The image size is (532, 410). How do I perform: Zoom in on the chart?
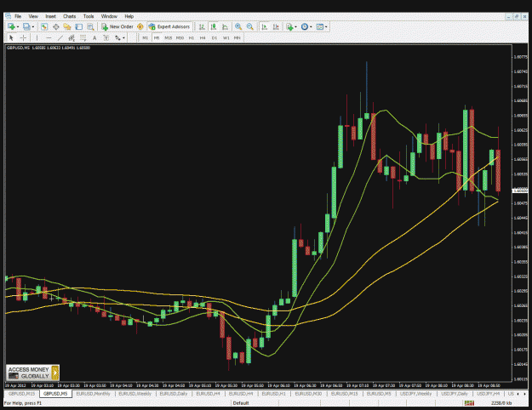click(x=238, y=26)
